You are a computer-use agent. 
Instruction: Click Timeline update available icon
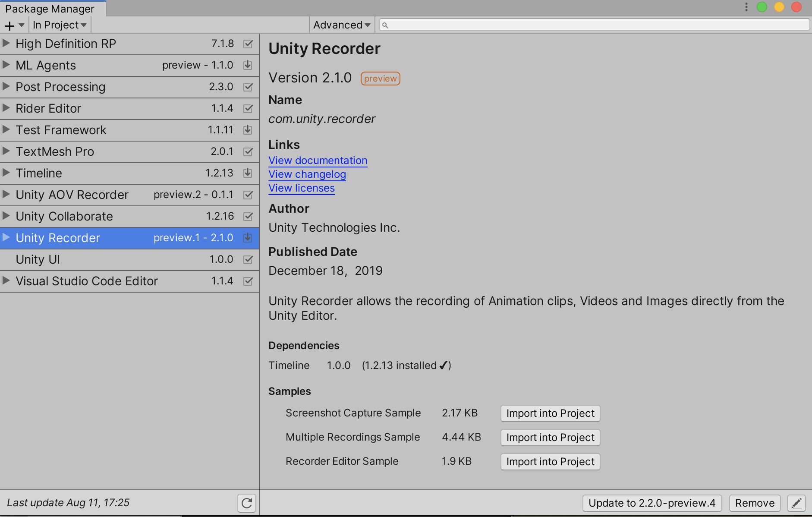pos(248,173)
